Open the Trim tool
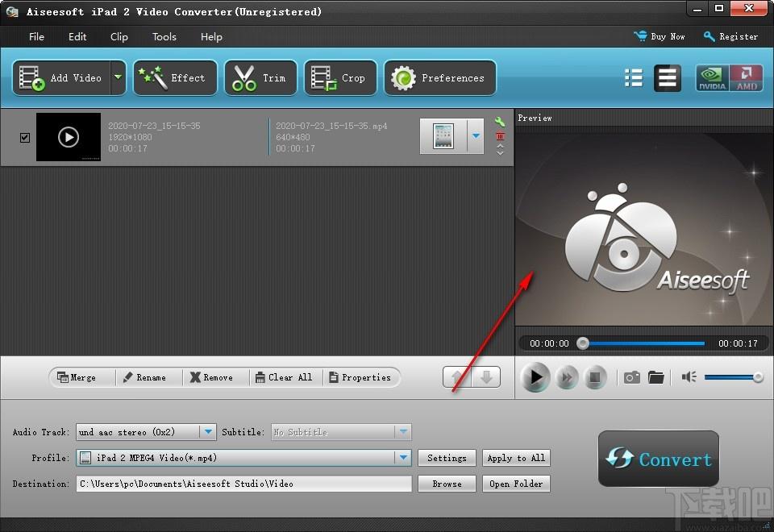This screenshot has width=774, height=532. coord(260,77)
